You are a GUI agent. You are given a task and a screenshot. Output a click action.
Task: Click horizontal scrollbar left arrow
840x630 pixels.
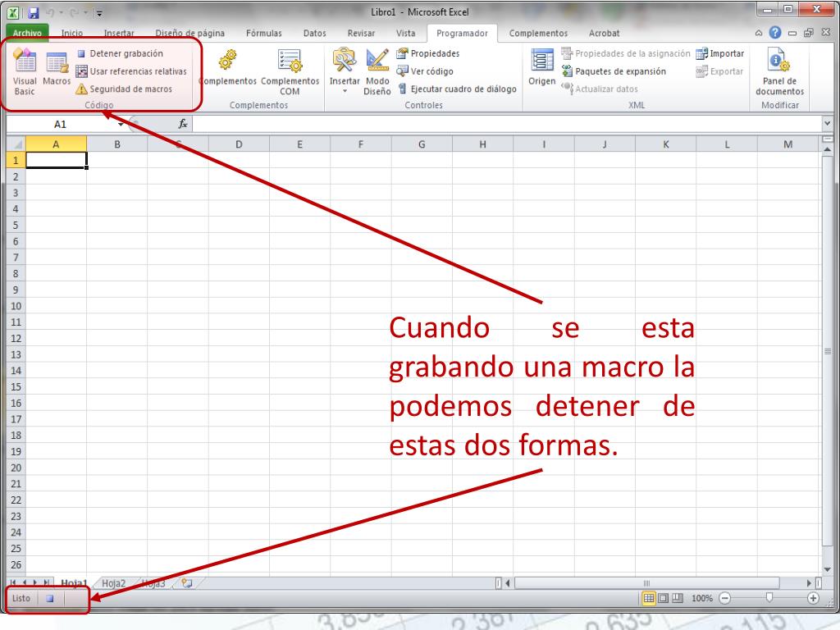coord(508,583)
